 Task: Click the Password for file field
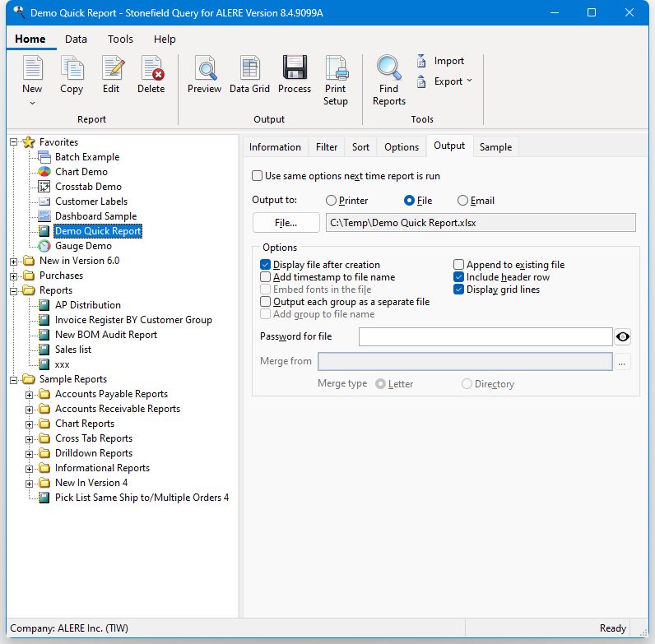tap(485, 336)
